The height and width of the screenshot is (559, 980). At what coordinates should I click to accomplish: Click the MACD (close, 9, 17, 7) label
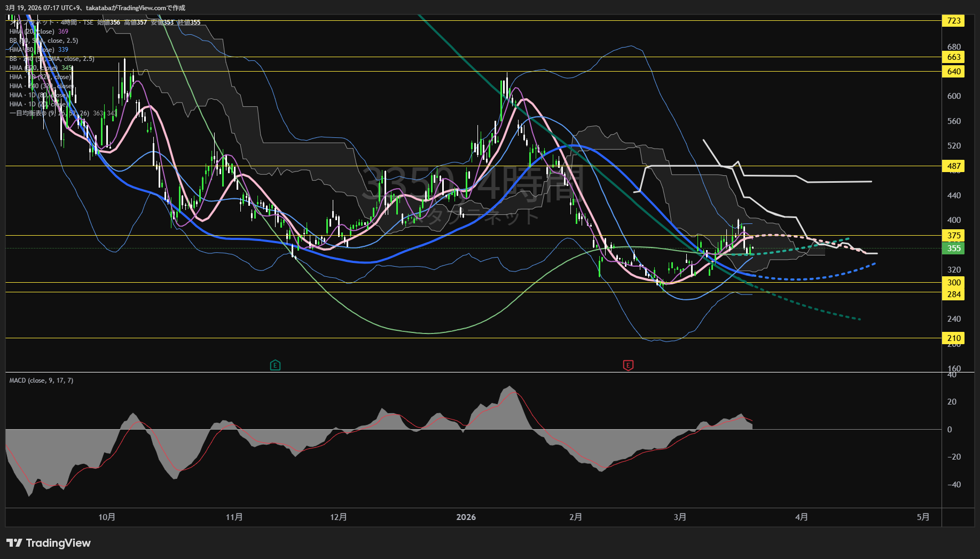tap(41, 381)
